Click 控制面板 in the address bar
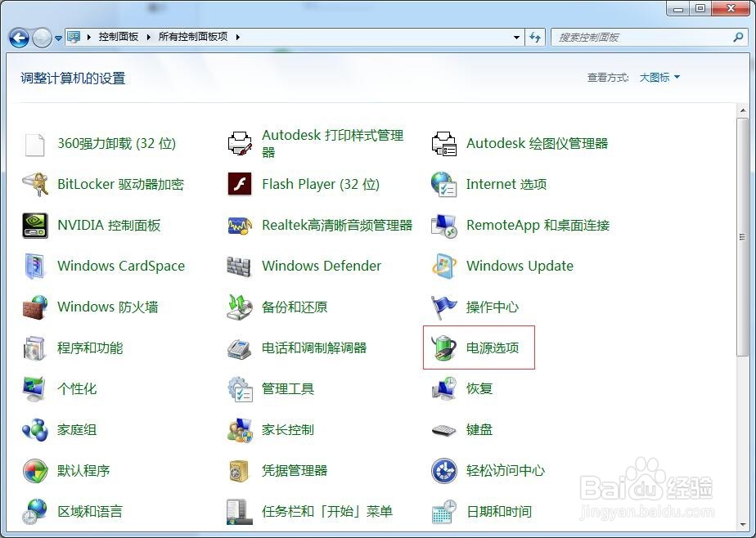Image resolution: width=756 pixels, height=538 pixels. 119,37
